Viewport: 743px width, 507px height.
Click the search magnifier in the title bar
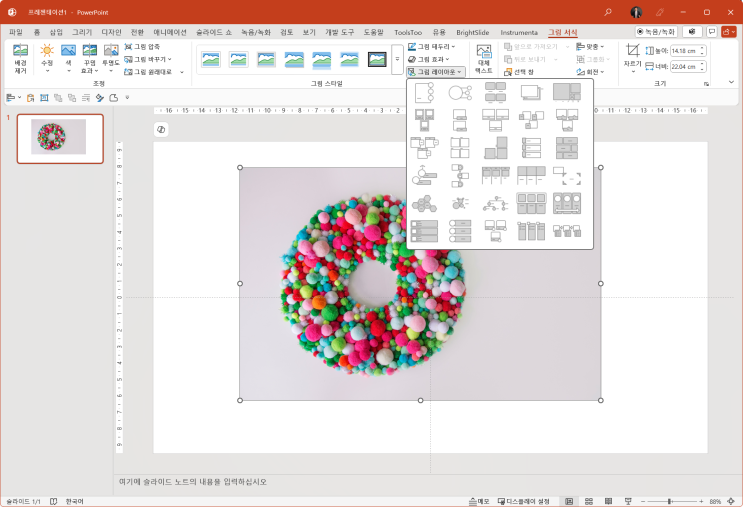click(x=608, y=12)
